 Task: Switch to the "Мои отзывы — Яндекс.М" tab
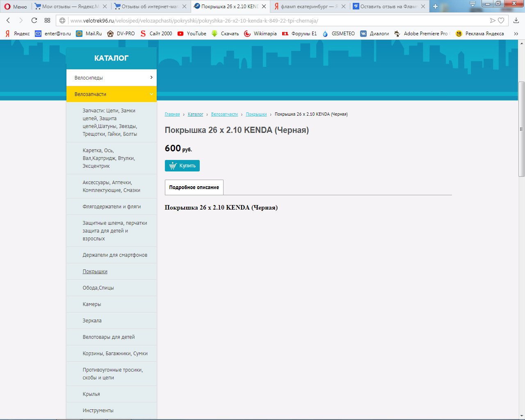tap(71, 7)
